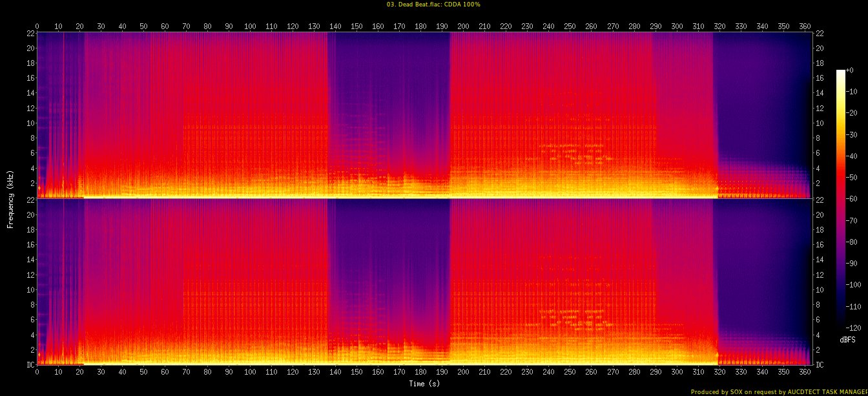Click the dBFS color scale bar
The height and width of the screenshot is (396, 868).
click(x=840, y=196)
